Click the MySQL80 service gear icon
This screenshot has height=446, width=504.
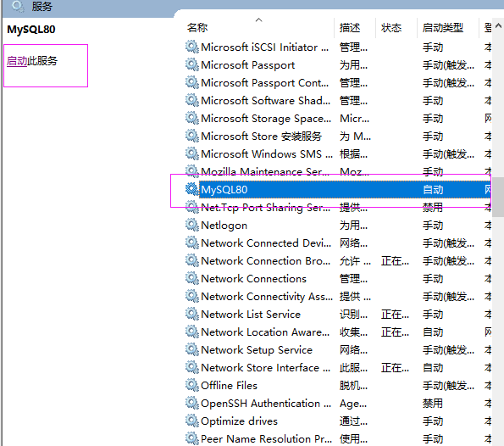point(192,189)
